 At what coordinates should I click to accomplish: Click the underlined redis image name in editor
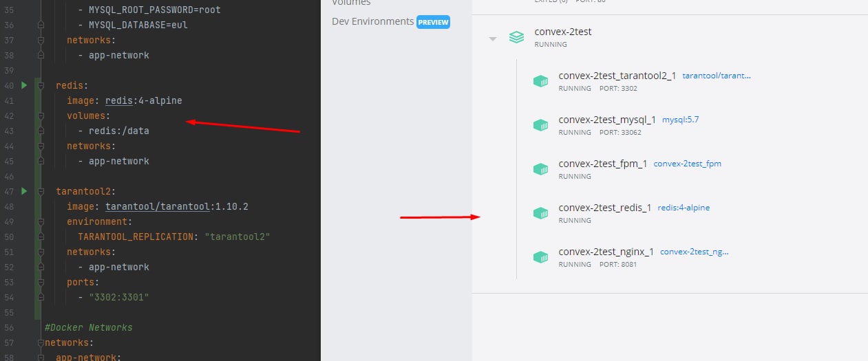pyautogui.click(x=119, y=100)
